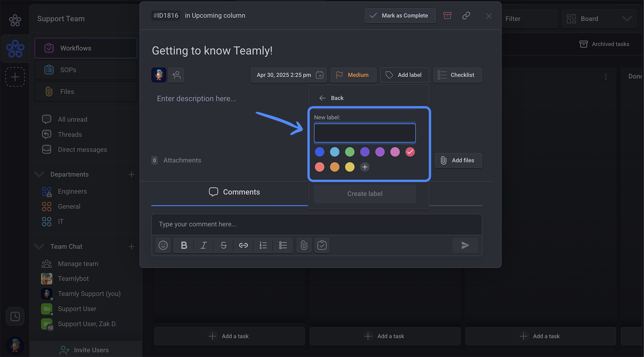
Task: Toggle strikethrough formatting in comment editor
Action: click(223, 245)
